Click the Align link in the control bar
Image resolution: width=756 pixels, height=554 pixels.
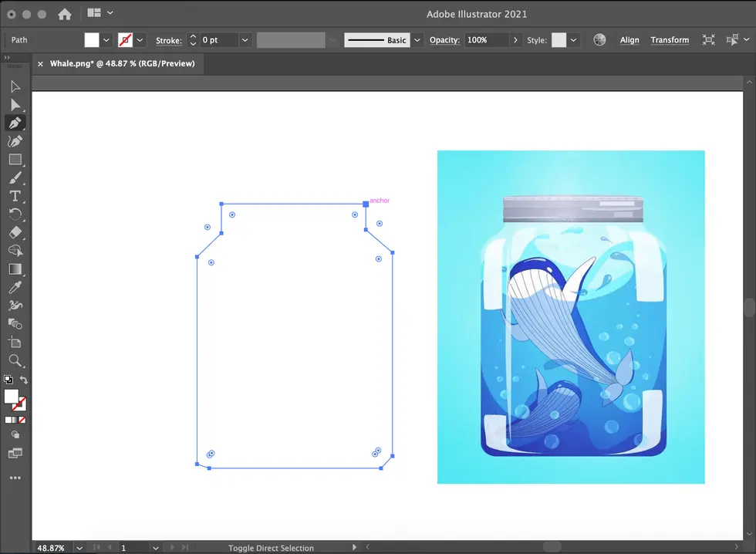(629, 39)
